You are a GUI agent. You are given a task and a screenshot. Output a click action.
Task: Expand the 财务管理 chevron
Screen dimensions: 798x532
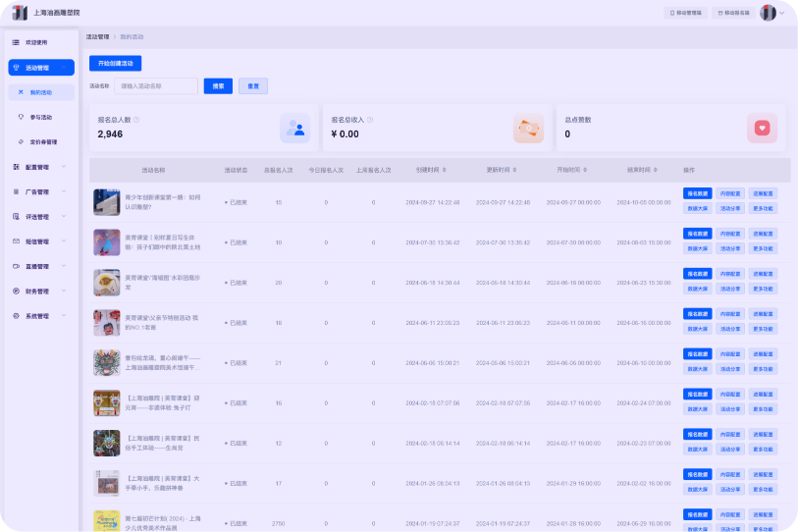click(64, 292)
